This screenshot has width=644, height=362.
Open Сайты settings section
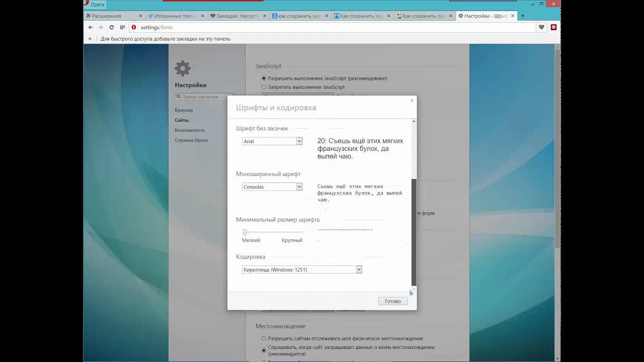click(182, 120)
